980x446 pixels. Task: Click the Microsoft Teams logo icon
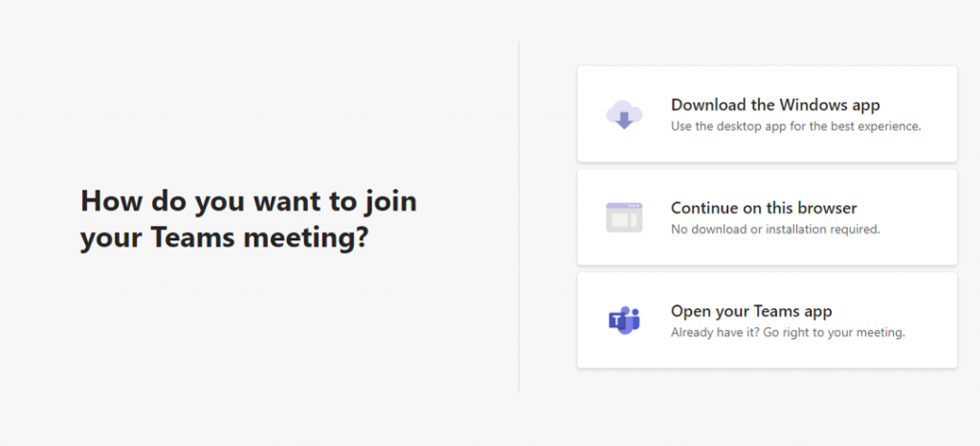point(624,321)
